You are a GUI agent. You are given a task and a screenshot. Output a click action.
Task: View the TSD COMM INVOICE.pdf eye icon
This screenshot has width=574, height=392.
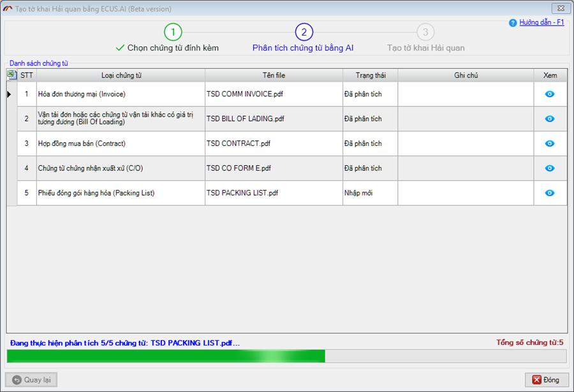click(x=550, y=94)
